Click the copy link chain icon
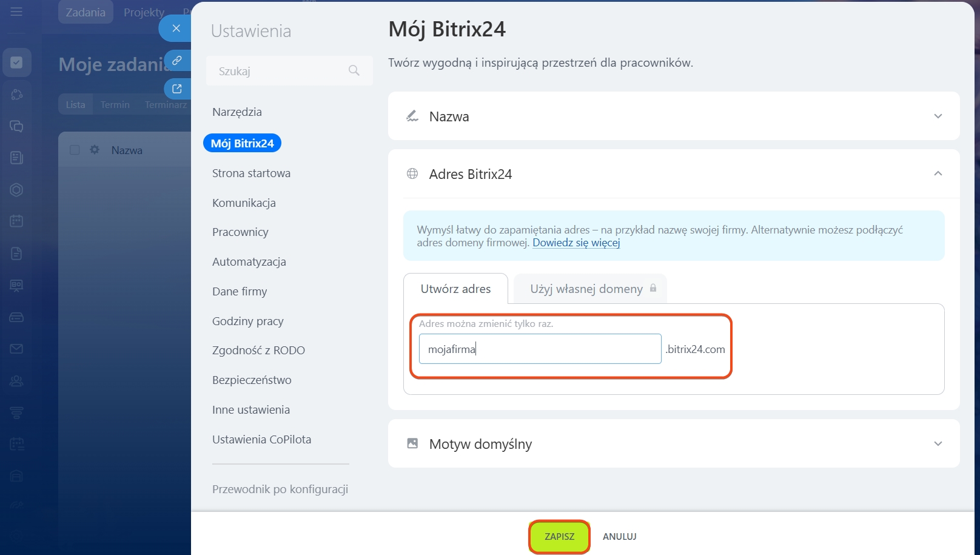The height and width of the screenshot is (555, 980). click(x=177, y=61)
